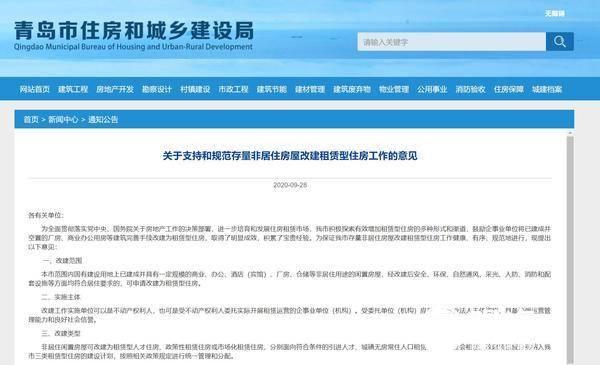The height and width of the screenshot is (365, 600).
Task: Open the 建筑节能 menu item
Action: 272,89
